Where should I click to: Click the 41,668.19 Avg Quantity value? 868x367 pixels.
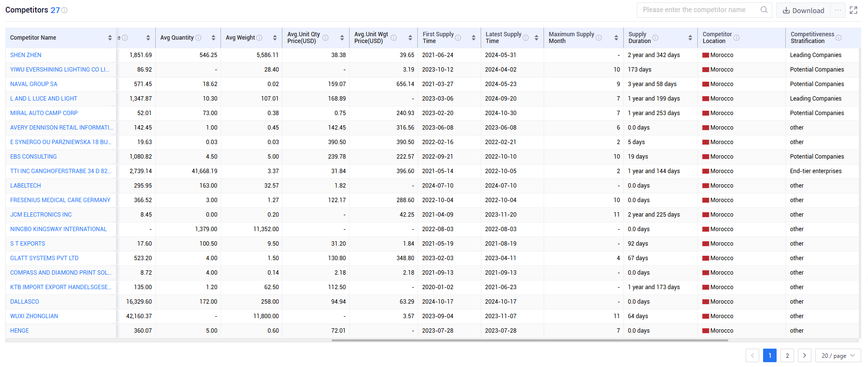(x=205, y=171)
